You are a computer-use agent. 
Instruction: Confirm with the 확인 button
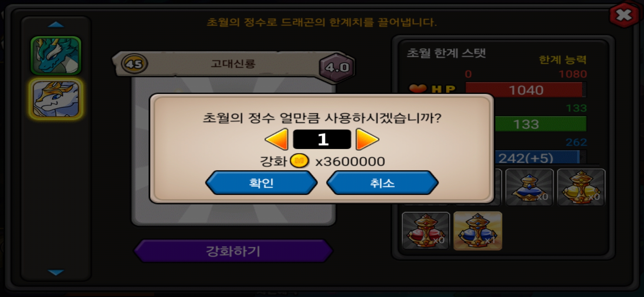[261, 183]
